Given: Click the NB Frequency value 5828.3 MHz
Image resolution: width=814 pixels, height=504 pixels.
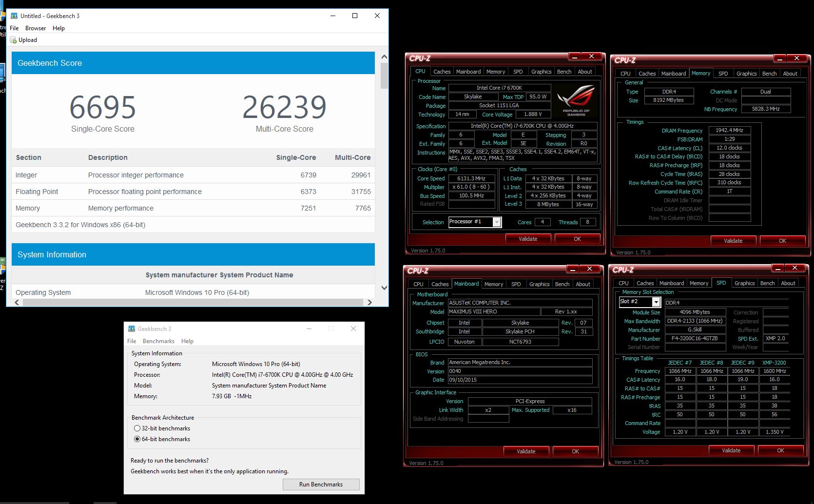Looking at the screenshot, I should (766, 109).
